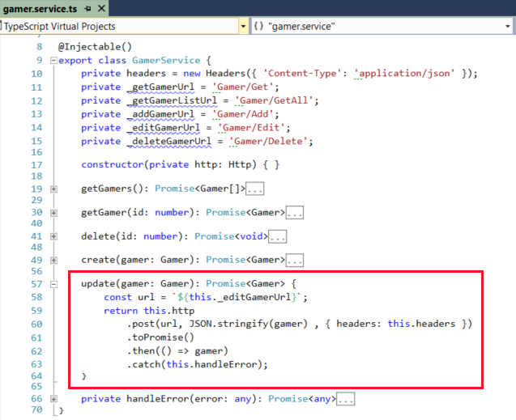Open the TypeScript Virtual Projects dropdown
Viewport: 516px width, 420px height.
[244, 27]
